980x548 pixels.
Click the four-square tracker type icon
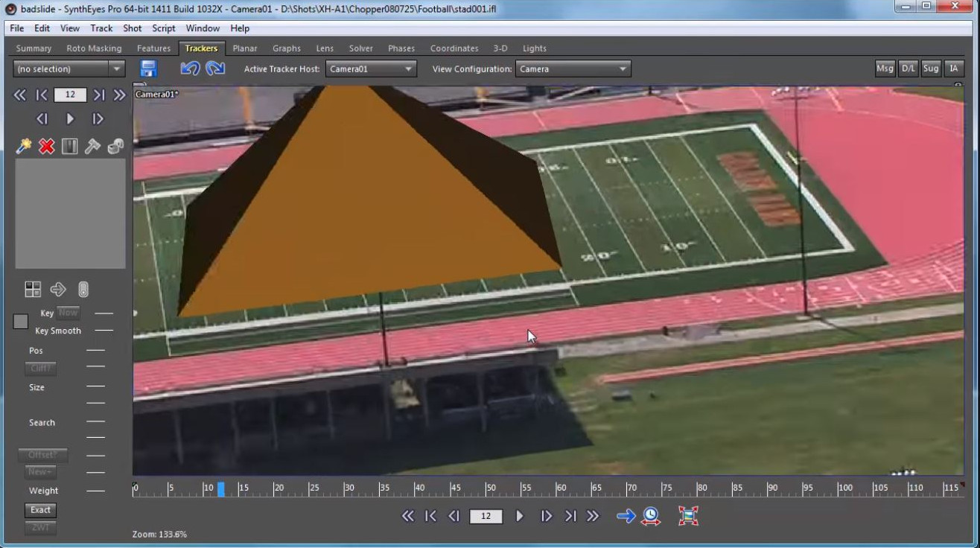(x=33, y=289)
